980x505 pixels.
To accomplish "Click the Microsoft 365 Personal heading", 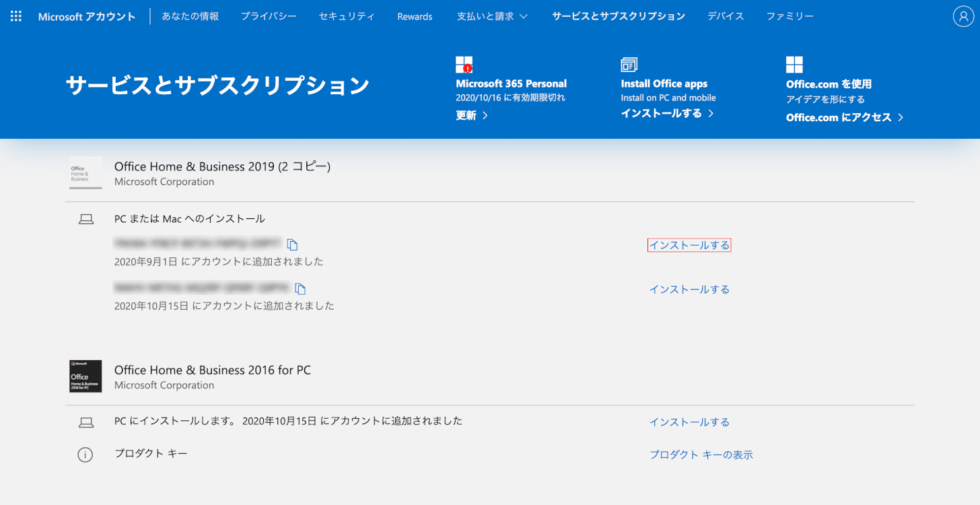I will (511, 83).
